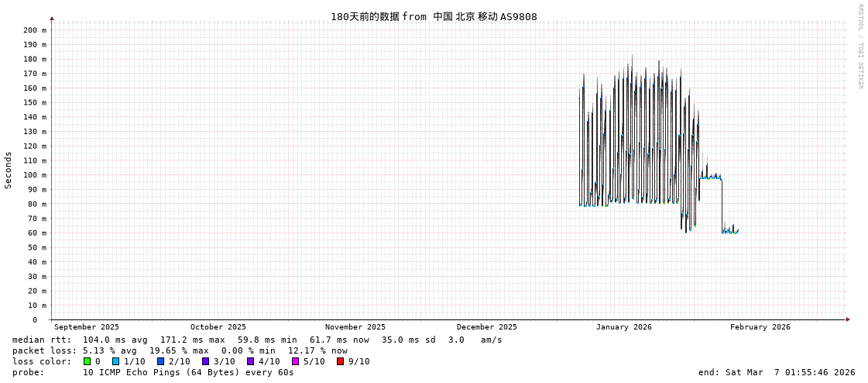868x383 pixels.
Task: Pick the purple 3/10 loss swatch
Action: point(206,361)
